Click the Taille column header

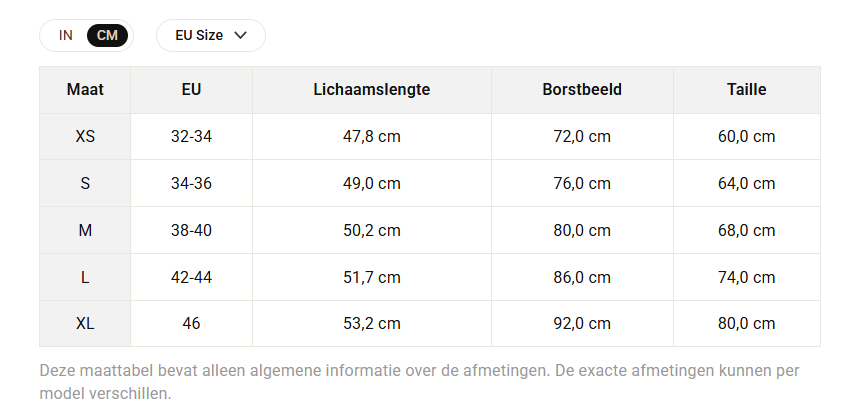pos(747,90)
